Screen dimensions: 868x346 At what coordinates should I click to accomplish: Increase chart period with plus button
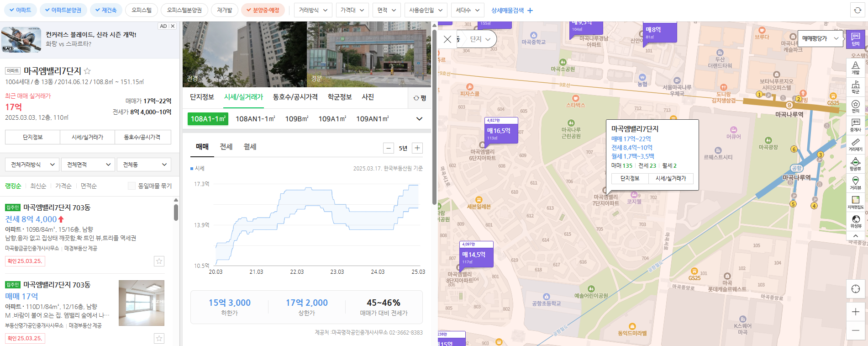417,148
